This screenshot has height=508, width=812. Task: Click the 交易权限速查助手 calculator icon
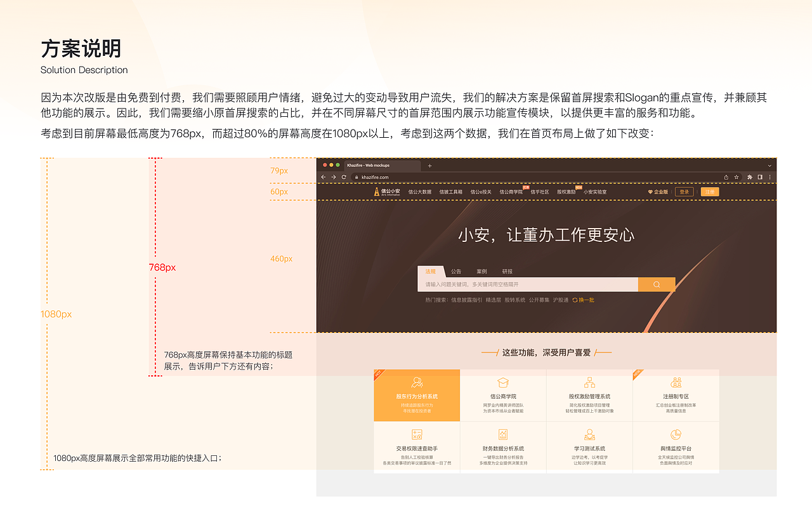tap(417, 434)
